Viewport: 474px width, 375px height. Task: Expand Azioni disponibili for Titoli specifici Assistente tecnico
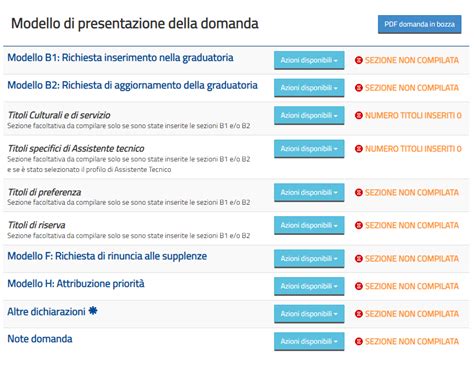pos(309,149)
